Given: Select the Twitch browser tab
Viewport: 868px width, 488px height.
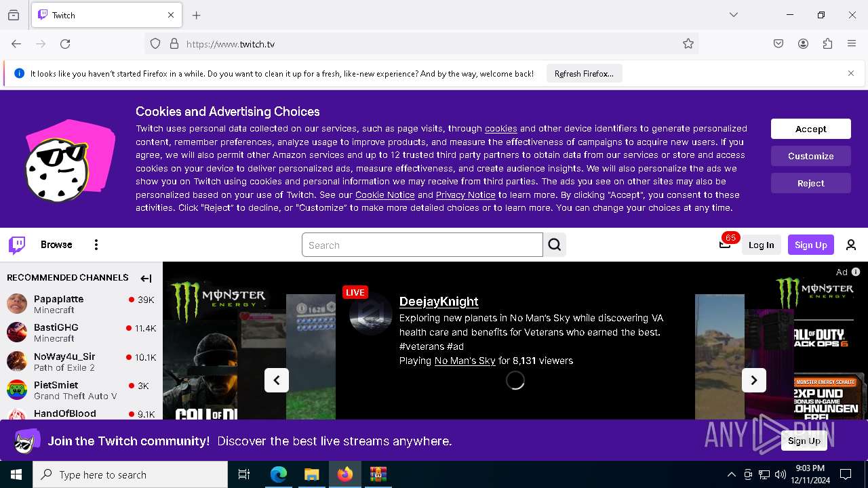Looking at the screenshot, I should tap(106, 15).
